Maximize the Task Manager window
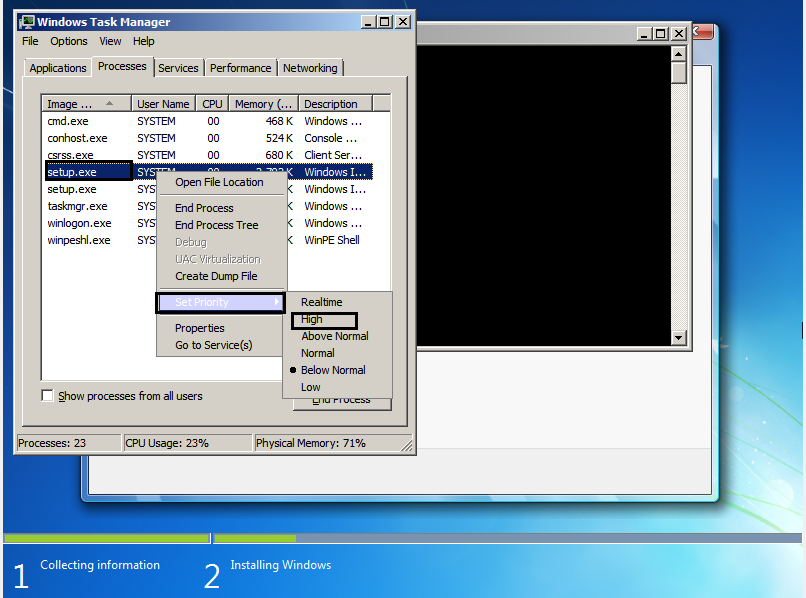Screen dimensions: 806x598 coord(384,22)
